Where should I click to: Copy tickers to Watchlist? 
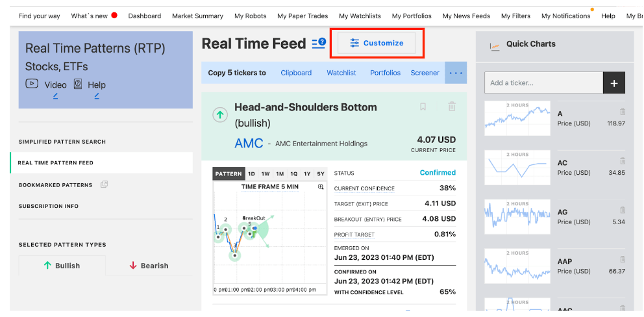click(x=341, y=73)
